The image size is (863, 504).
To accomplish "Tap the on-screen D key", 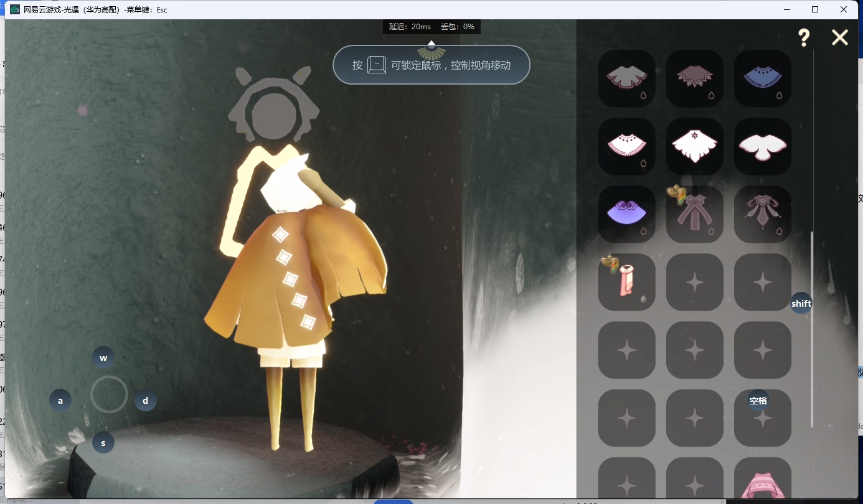I will pyautogui.click(x=146, y=401).
